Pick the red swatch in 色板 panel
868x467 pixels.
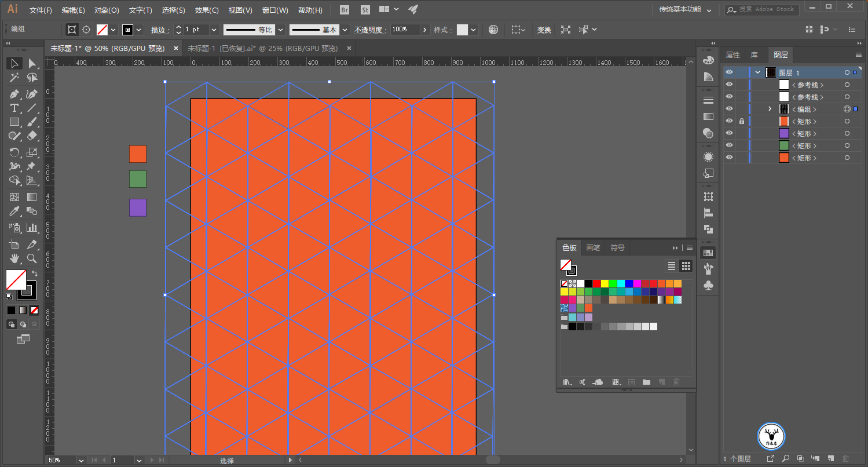(x=596, y=283)
